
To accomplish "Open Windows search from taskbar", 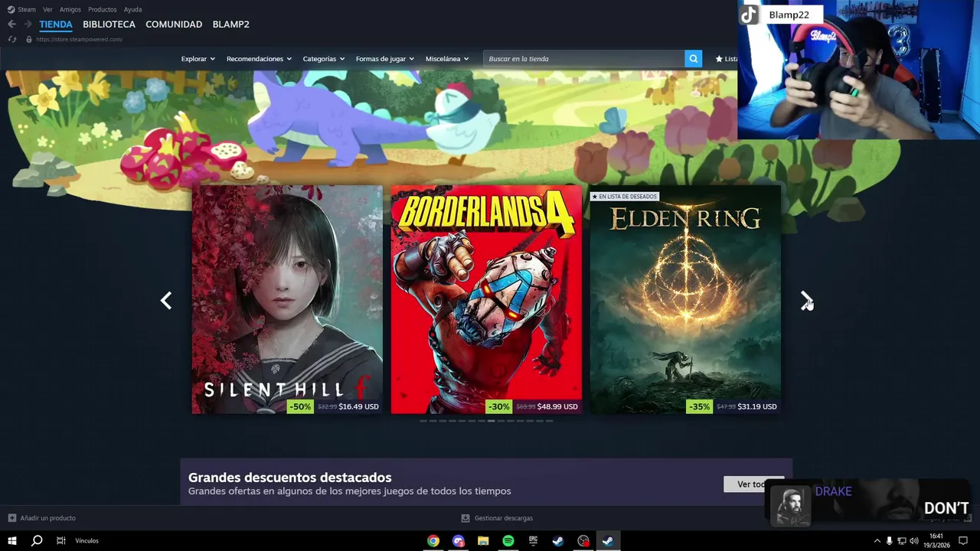I will point(36,540).
